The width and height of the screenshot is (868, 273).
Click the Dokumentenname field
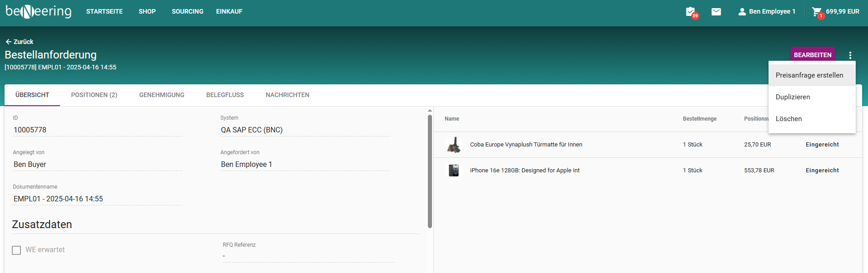(x=97, y=199)
